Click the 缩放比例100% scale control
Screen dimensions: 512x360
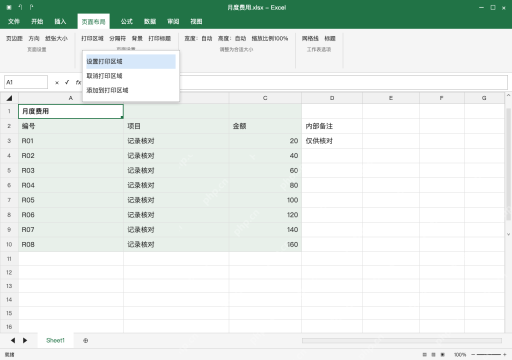[x=270, y=39]
